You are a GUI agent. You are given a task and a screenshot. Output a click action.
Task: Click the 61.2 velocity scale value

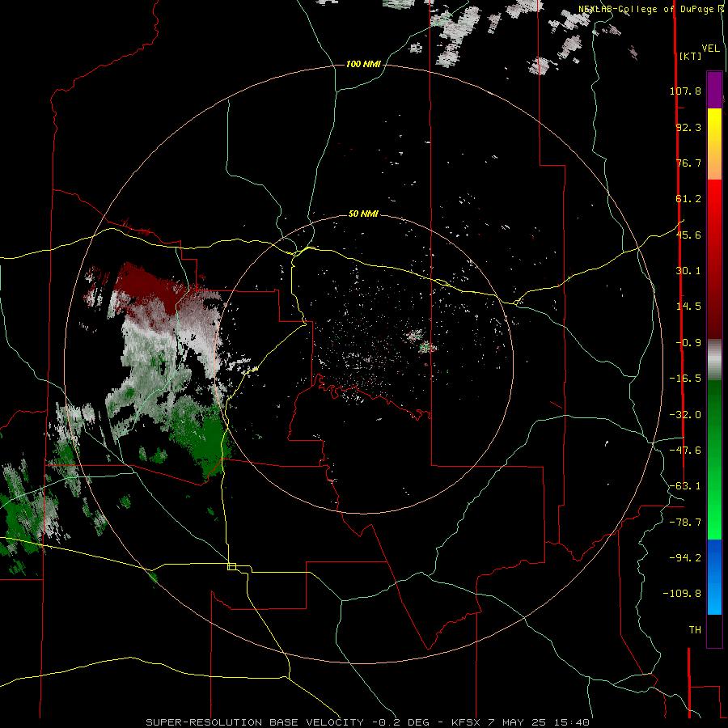click(x=688, y=199)
